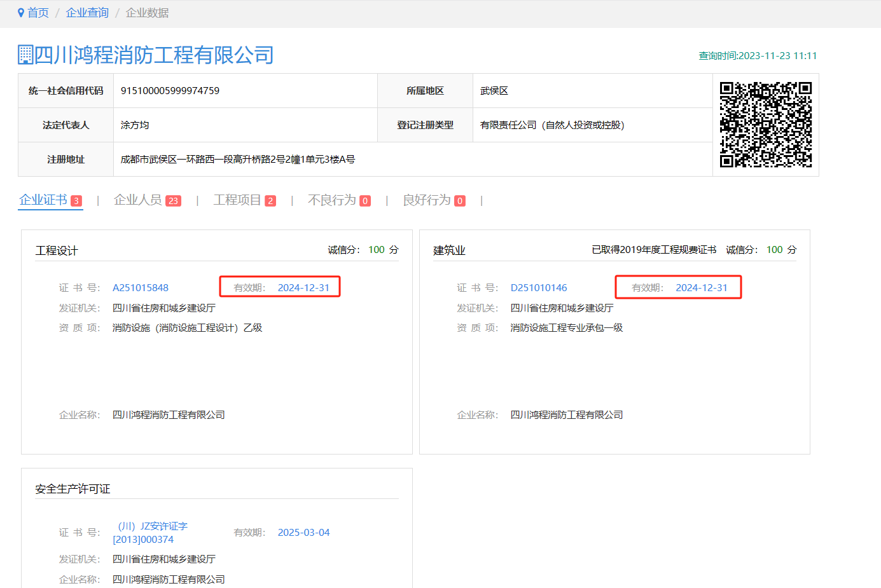The height and width of the screenshot is (588, 881).
Task: Click the 所属地区 header cell
Action: 426,91
